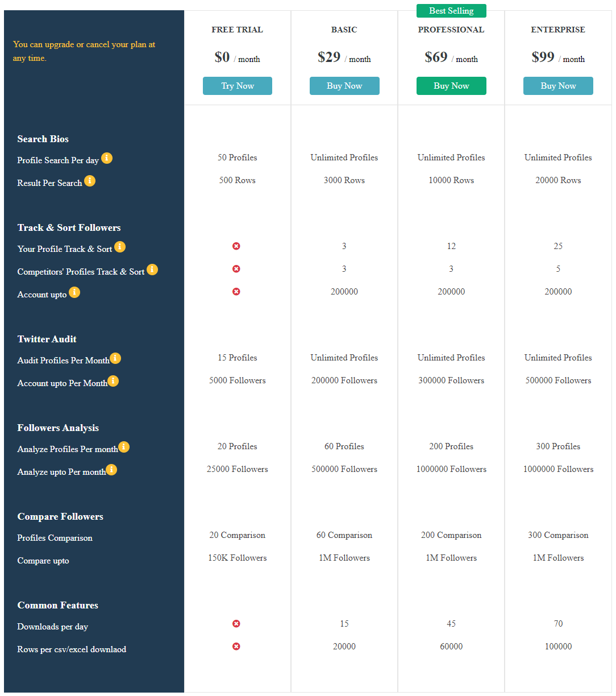Click the Best Selling badge

click(x=451, y=11)
